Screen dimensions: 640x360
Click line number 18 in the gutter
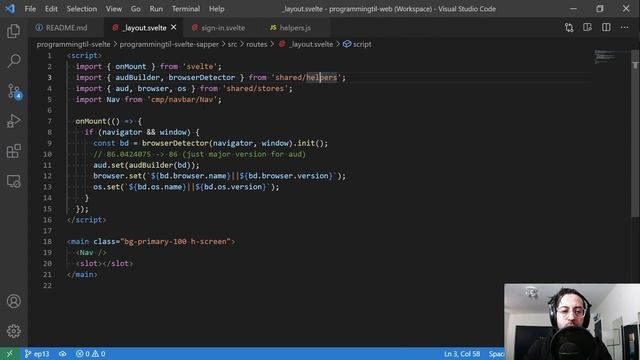pyautogui.click(x=47, y=242)
